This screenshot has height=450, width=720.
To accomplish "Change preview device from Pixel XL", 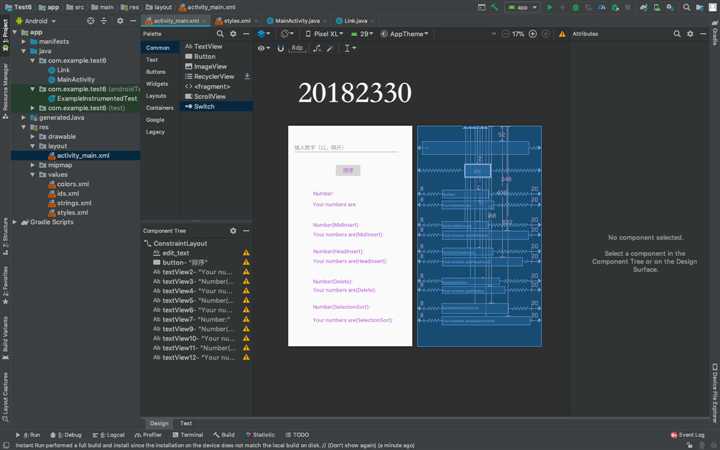I will [324, 34].
